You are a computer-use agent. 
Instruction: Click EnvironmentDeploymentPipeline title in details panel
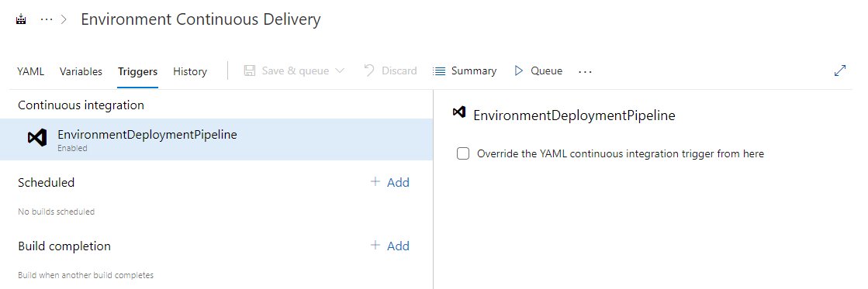[574, 115]
